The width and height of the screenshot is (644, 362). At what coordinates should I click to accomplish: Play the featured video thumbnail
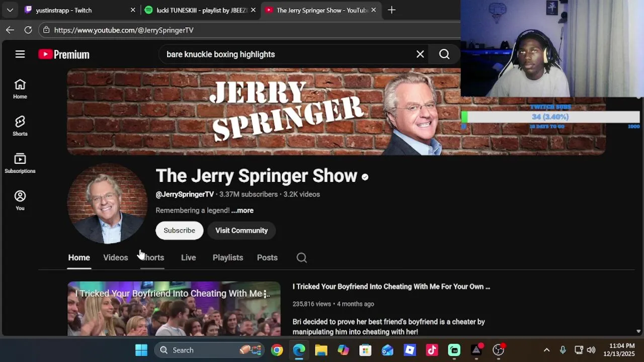pyautogui.click(x=174, y=309)
